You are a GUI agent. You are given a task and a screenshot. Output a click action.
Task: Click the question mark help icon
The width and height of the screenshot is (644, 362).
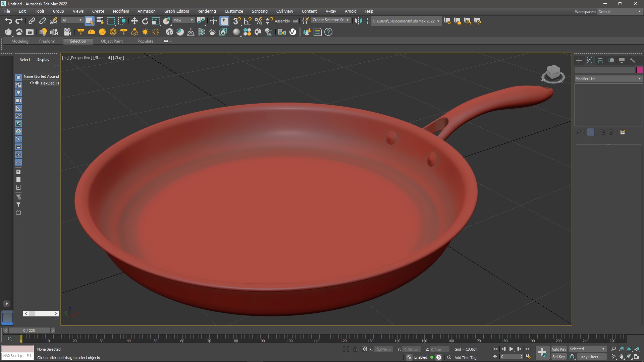pyautogui.click(x=328, y=32)
